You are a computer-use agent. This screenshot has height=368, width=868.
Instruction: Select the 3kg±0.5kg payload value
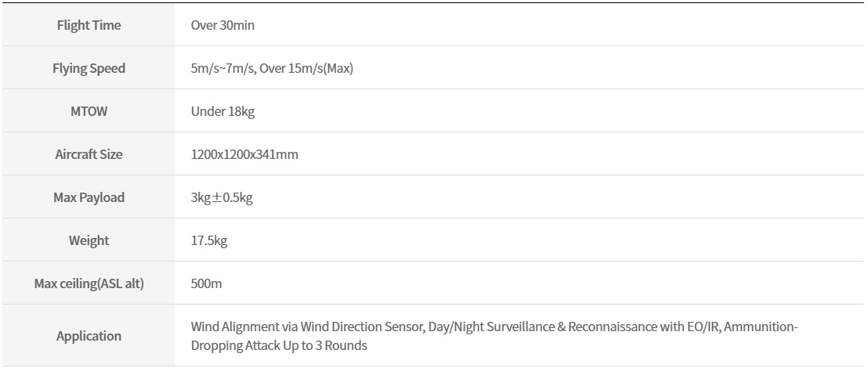222,197
